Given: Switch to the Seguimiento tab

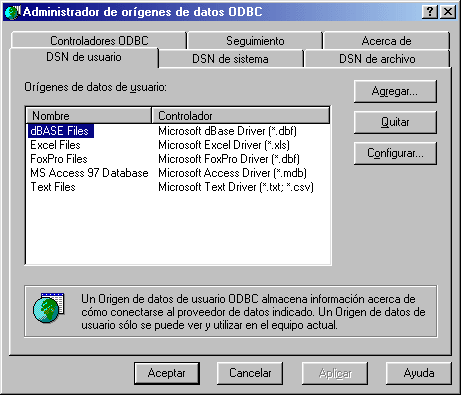Looking at the screenshot, I should (255, 40).
